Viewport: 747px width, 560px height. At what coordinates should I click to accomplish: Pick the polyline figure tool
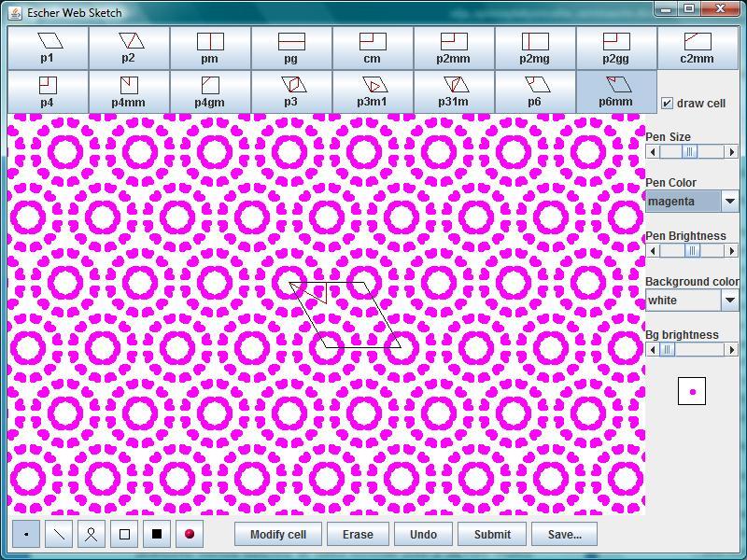[x=92, y=534]
